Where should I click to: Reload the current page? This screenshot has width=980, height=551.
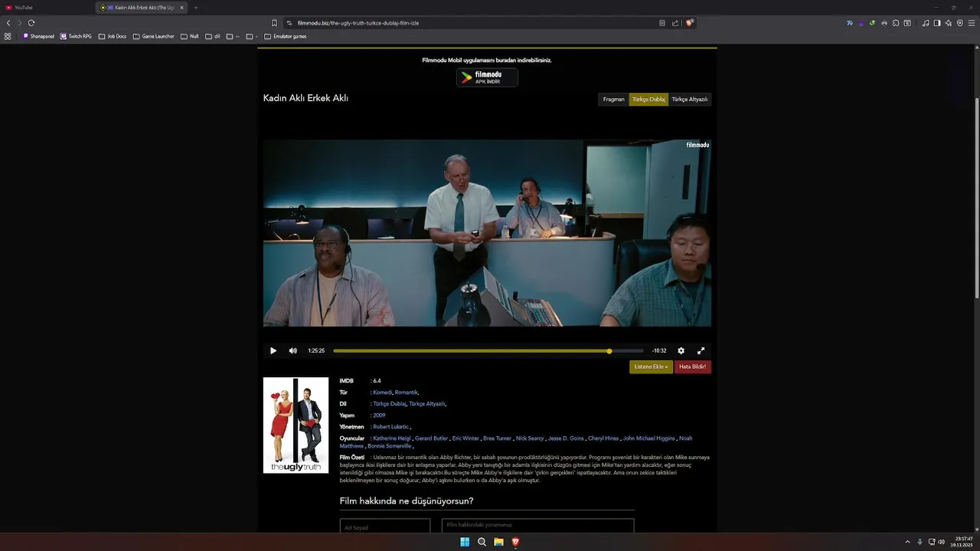(31, 23)
